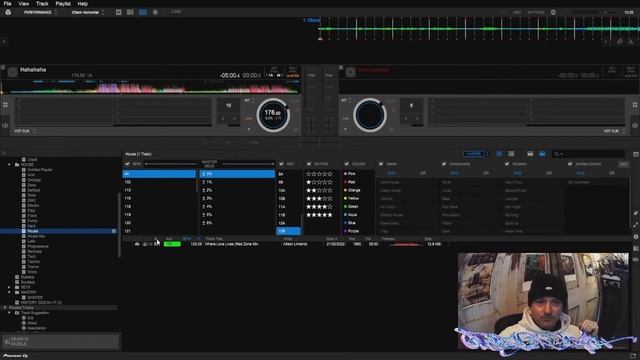The width and height of the screenshot is (640, 360).
Task: Select the five-star rating filter row
Action: point(320,215)
